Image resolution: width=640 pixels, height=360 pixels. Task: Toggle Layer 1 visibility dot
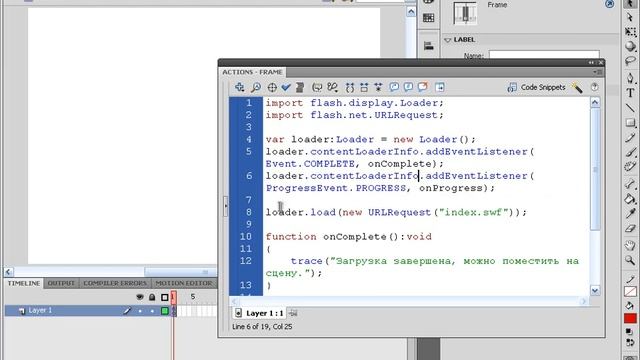tap(140, 311)
